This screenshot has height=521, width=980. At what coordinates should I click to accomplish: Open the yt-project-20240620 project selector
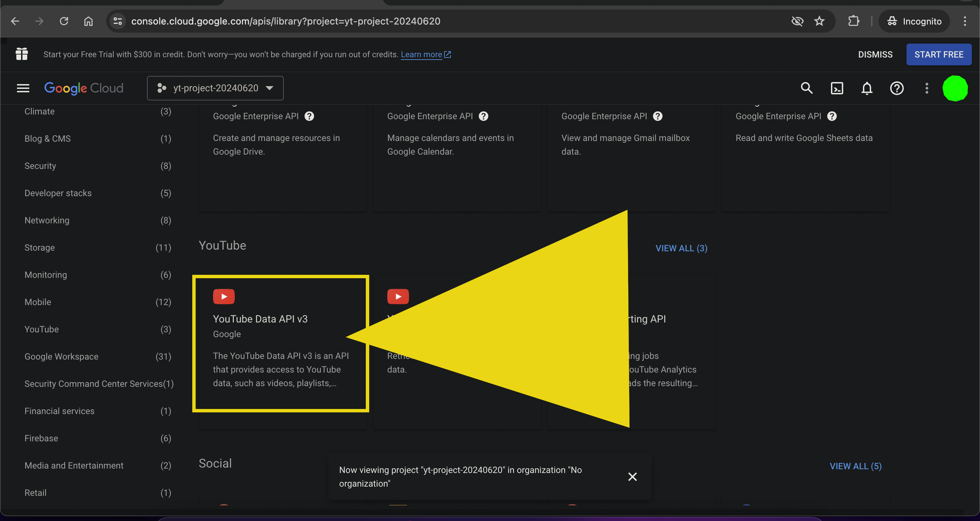(215, 88)
